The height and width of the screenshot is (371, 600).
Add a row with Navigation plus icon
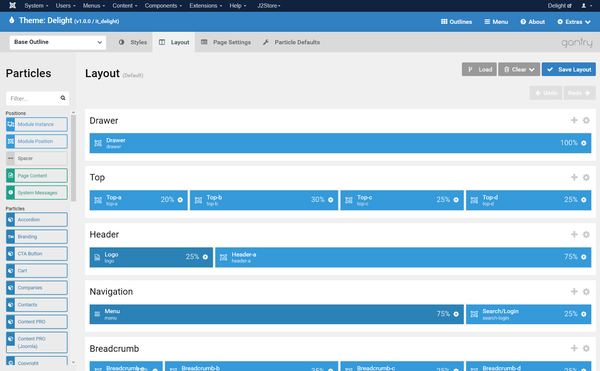click(x=574, y=291)
